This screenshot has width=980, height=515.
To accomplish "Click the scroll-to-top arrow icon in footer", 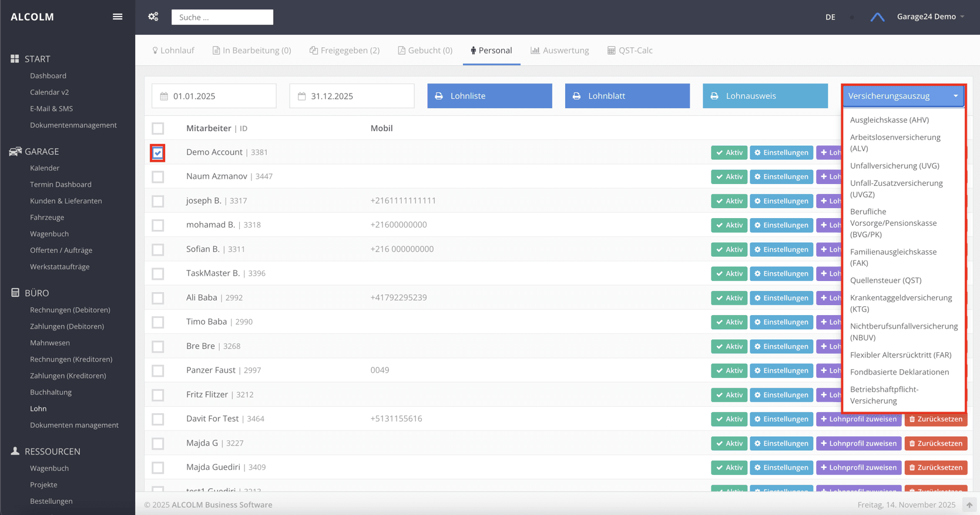I will coord(969,505).
